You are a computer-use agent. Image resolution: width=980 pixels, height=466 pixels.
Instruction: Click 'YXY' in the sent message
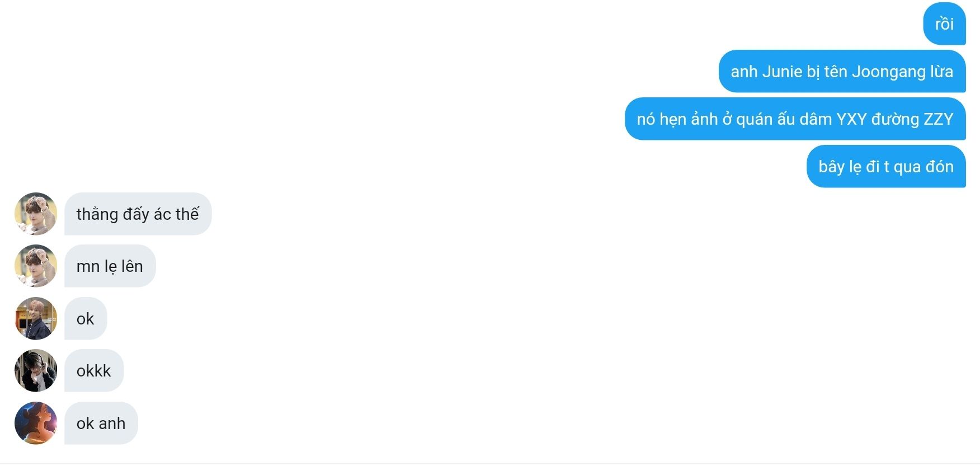point(851,119)
